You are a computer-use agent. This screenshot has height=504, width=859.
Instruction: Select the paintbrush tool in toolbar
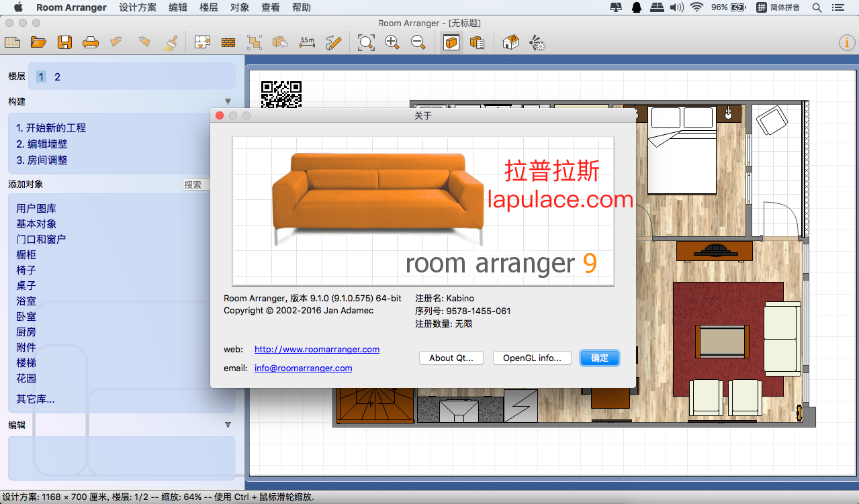(171, 43)
